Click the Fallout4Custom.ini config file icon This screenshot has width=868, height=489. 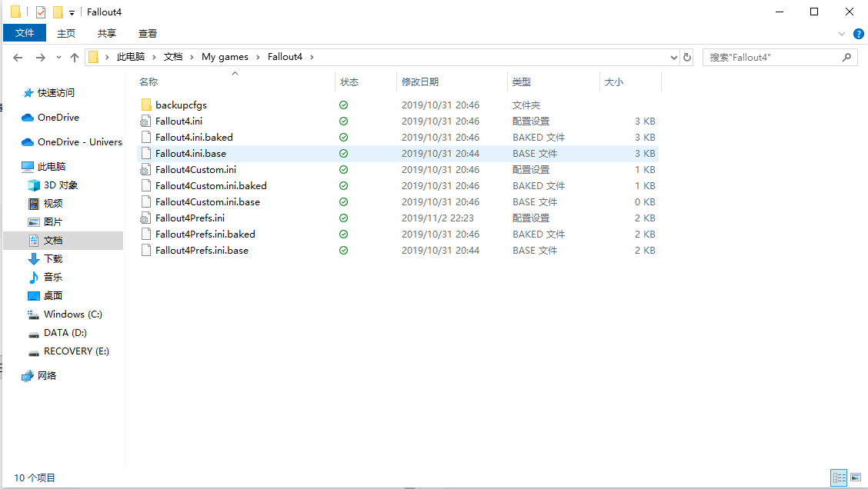pos(145,169)
